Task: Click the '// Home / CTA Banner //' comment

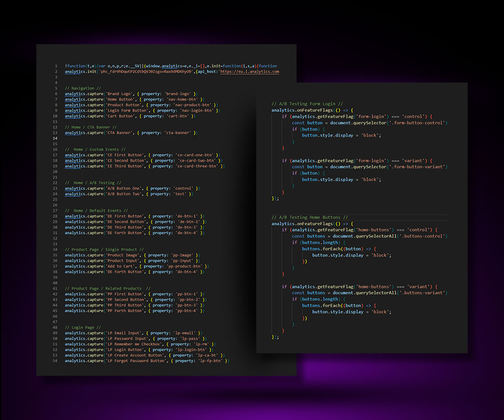Action: coord(91,127)
